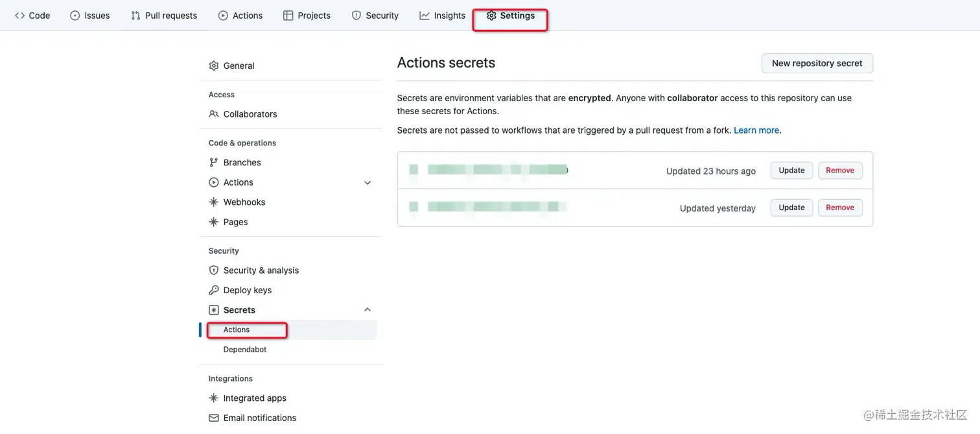The width and height of the screenshot is (980, 434).
Task: Click the sidebar Actions play icon
Action: point(214,182)
